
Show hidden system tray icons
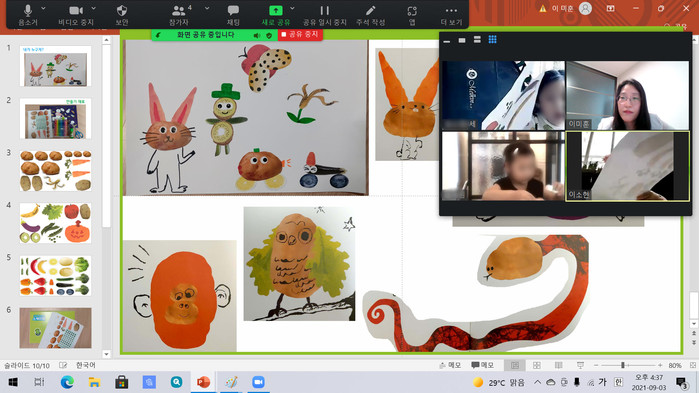538,382
